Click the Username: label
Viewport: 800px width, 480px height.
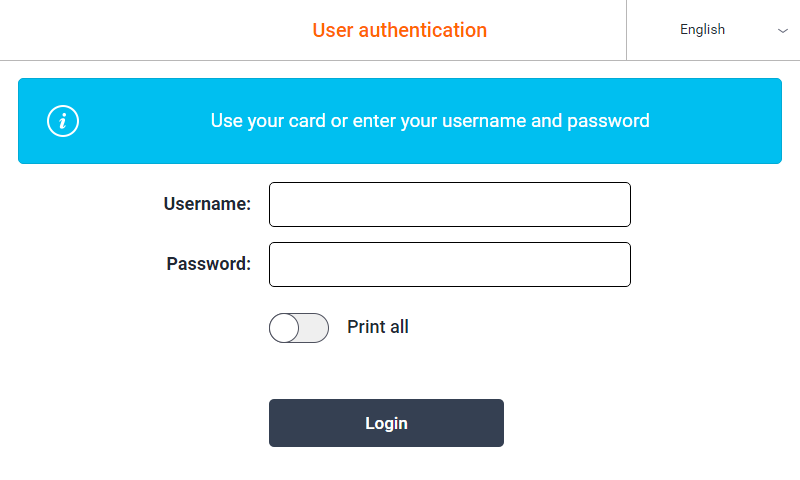[207, 204]
